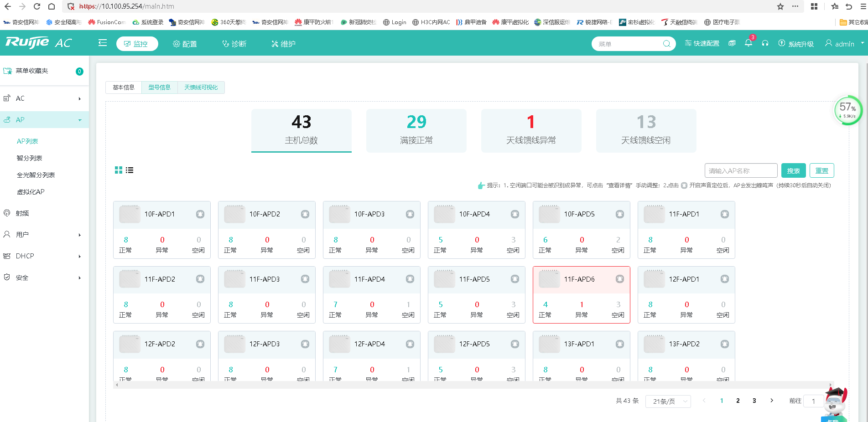
Task: Open the headset support icon
Action: click(x=765, y=43)
